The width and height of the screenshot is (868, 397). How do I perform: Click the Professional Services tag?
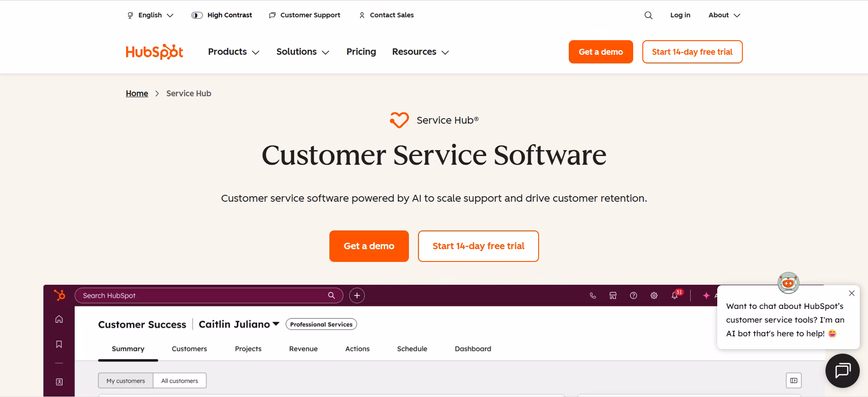pyautogui.click(x=321, y=324)
